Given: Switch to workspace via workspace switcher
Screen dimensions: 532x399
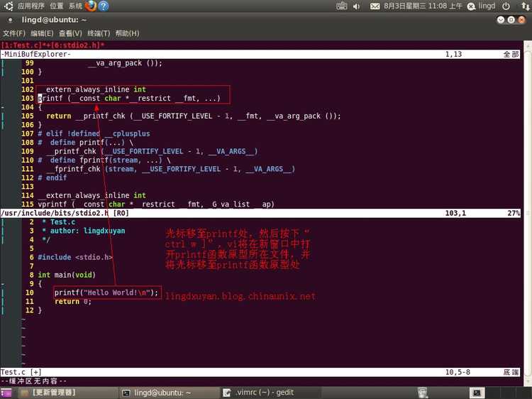Looking at the screenshot, I should click(477, 393).
